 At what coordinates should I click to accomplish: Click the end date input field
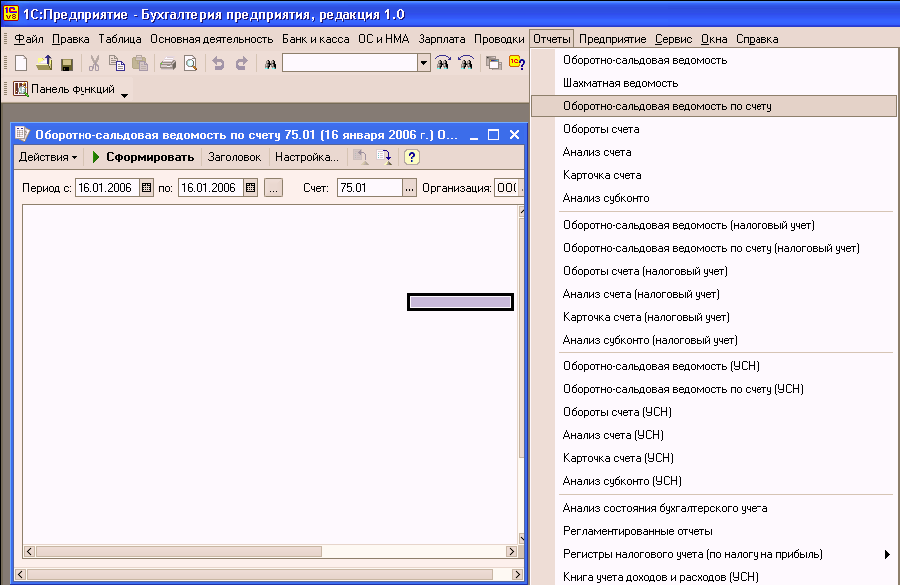[x=210, y=187]
